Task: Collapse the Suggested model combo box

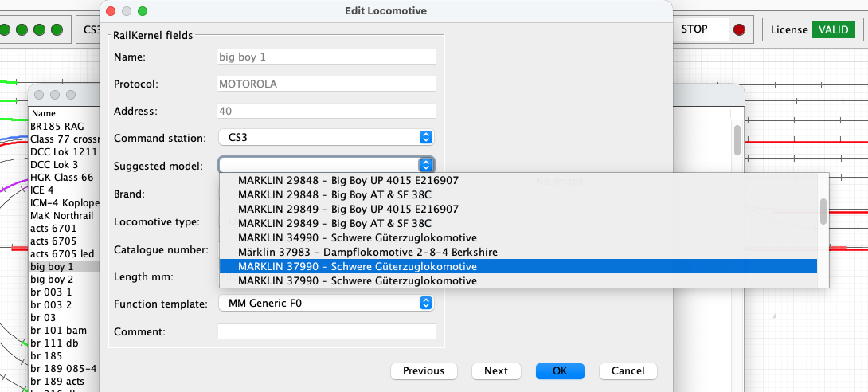Action: (425, 165)
